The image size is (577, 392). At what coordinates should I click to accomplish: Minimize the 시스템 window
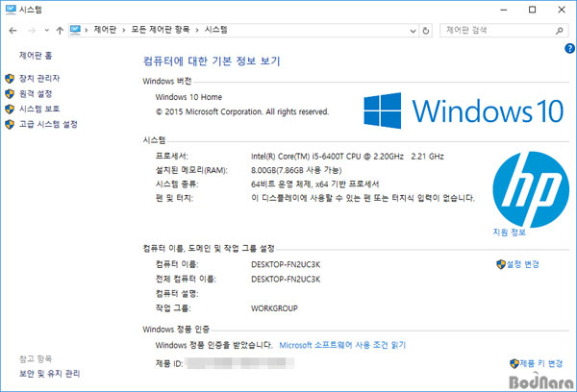coord(504,10)
